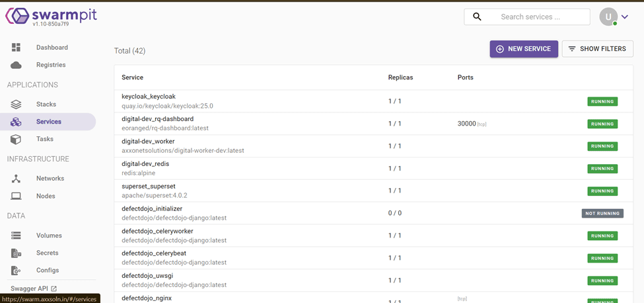This screenshot has height=303, width=644.
Task: Click the Swarmpit logo icon
Action: pyautogui.click(x=17, y=17)
